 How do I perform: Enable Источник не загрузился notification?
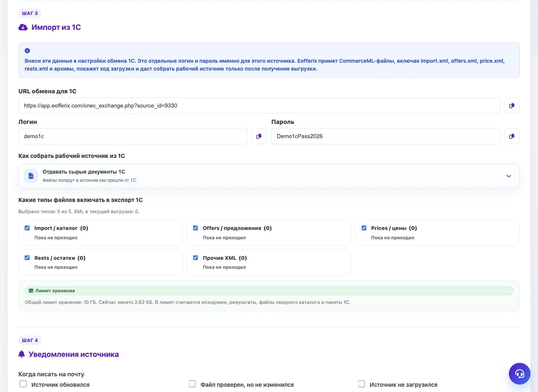coord(362,384)
